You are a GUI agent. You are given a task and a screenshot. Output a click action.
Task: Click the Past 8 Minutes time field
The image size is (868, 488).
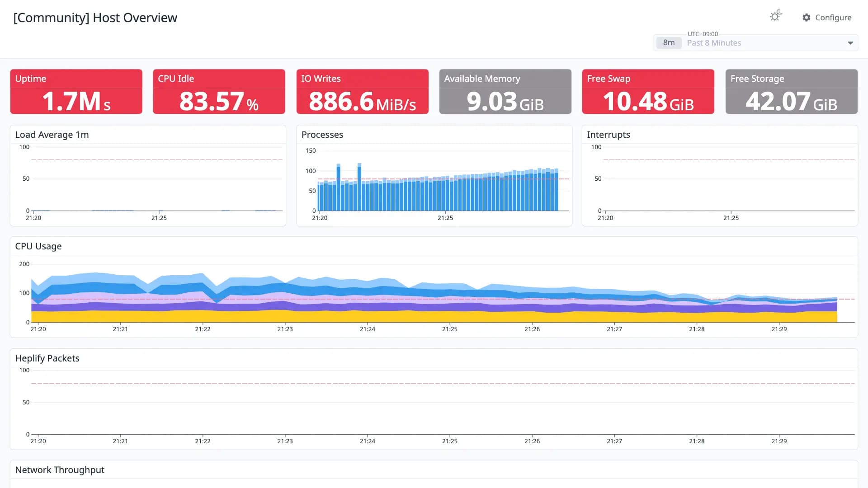pos(756,43)
